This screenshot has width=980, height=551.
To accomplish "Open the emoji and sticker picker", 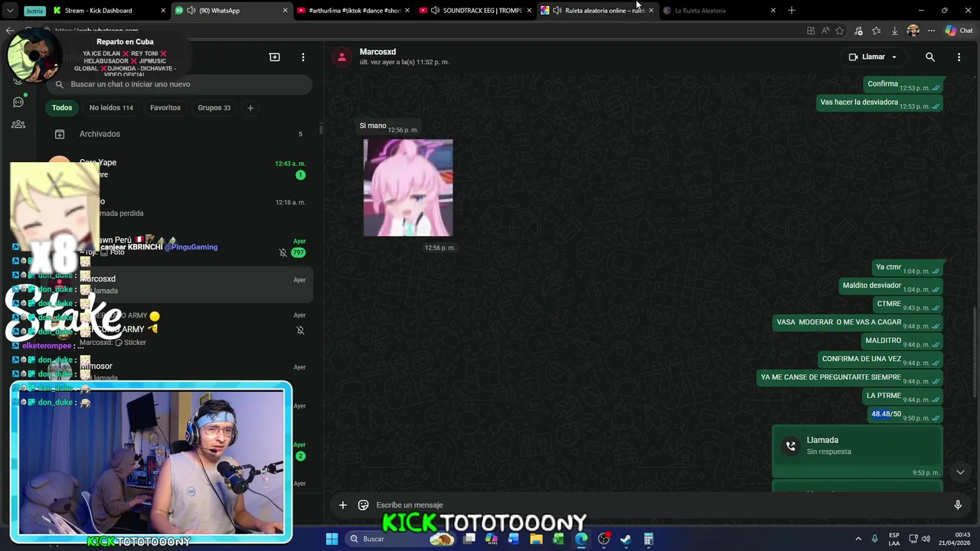I will coord(364,505).
